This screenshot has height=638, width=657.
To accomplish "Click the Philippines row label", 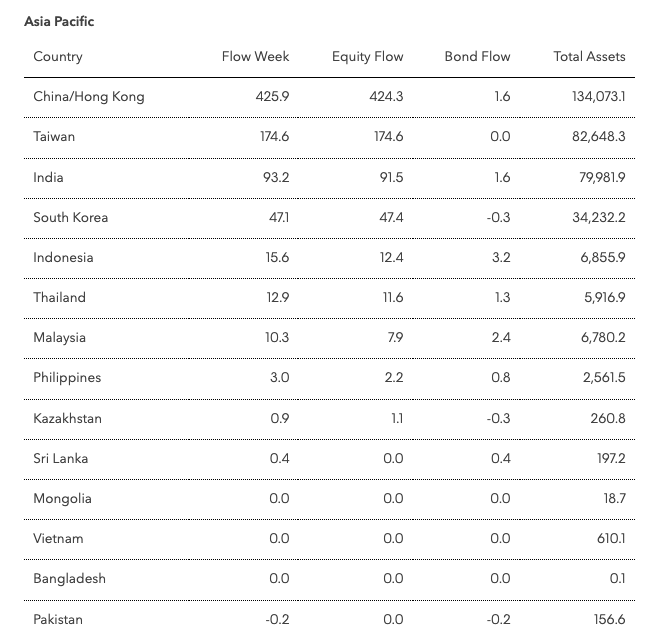I will point(67,378).
